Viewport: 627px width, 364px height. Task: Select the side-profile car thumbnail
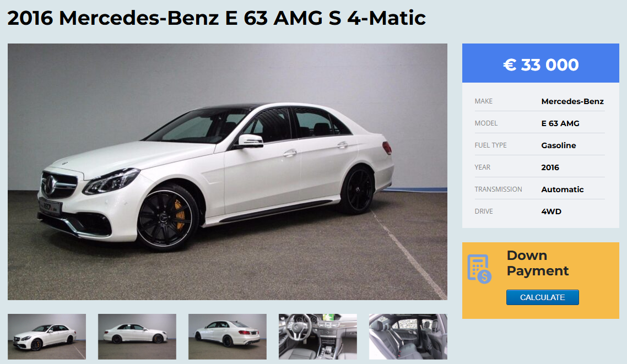click(137, 336)
